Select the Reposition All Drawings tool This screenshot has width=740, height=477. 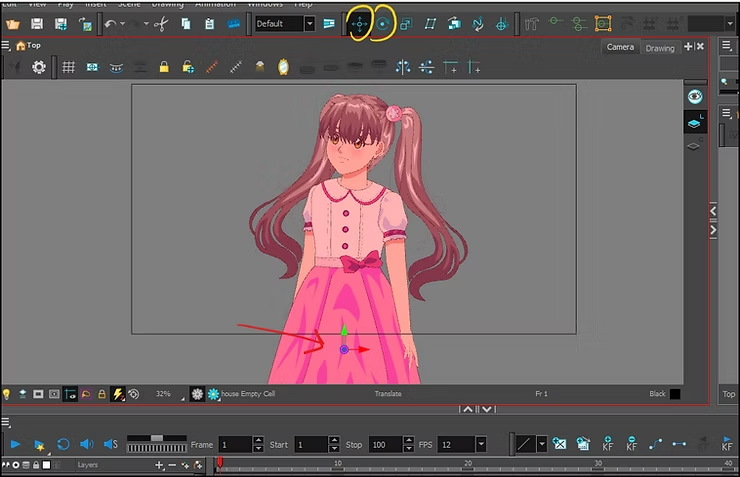click(502, 24)
